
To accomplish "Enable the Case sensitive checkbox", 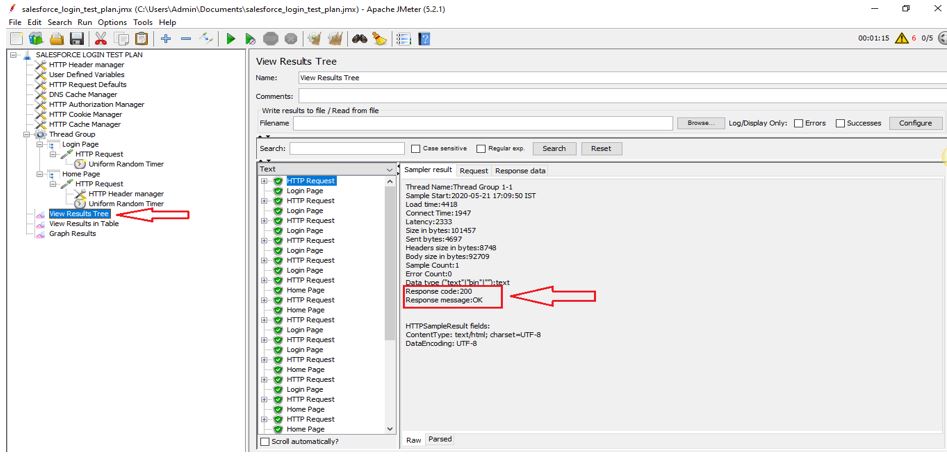I will 415,149.
